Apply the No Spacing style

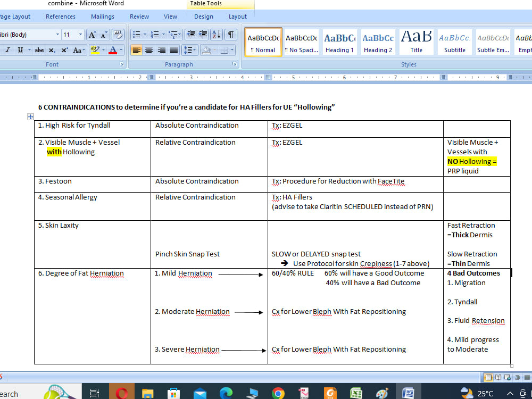[x=302, y=42]
